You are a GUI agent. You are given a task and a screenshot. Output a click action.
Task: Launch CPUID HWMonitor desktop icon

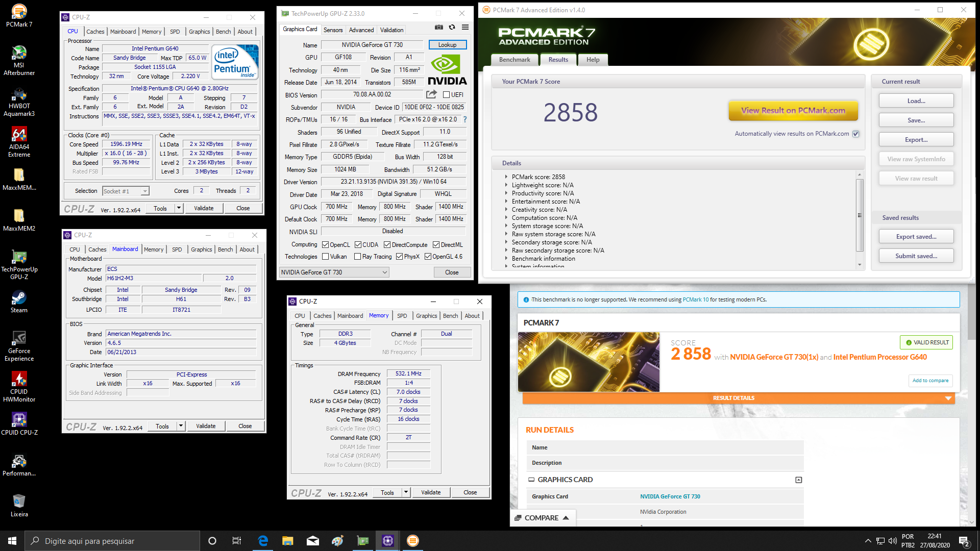[19, 387]
